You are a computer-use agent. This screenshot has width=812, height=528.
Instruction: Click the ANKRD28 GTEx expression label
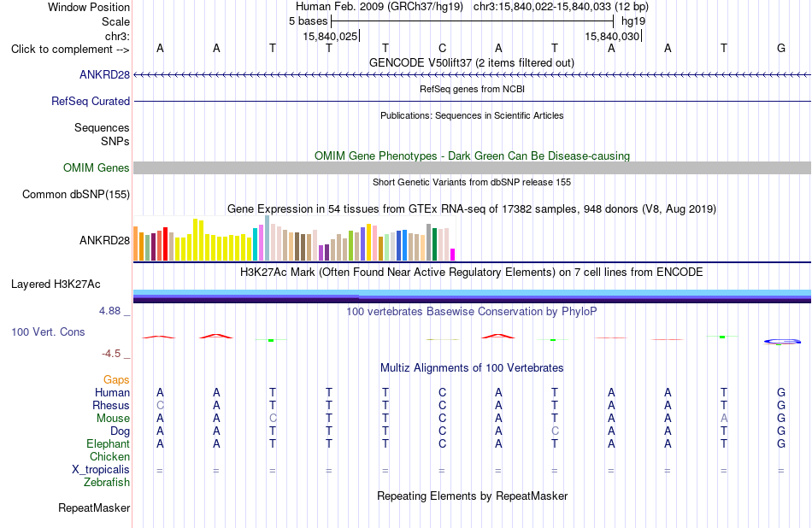(x=104, y=240)
